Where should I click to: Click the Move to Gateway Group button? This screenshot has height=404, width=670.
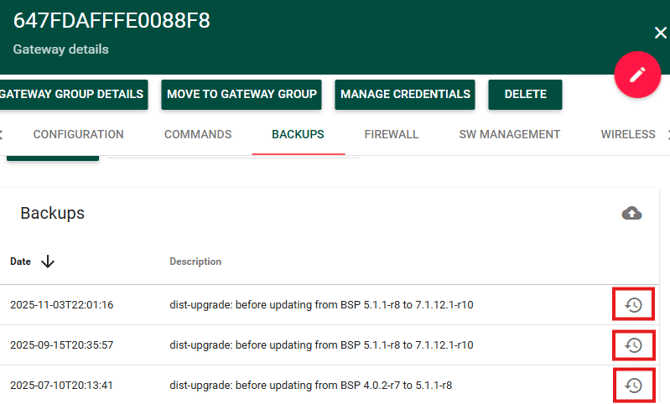click(x=241, y=95)
